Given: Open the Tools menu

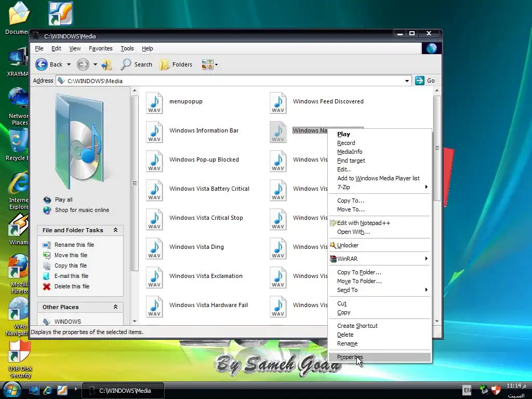Looking at the screenshot, I should click(127, 48).
